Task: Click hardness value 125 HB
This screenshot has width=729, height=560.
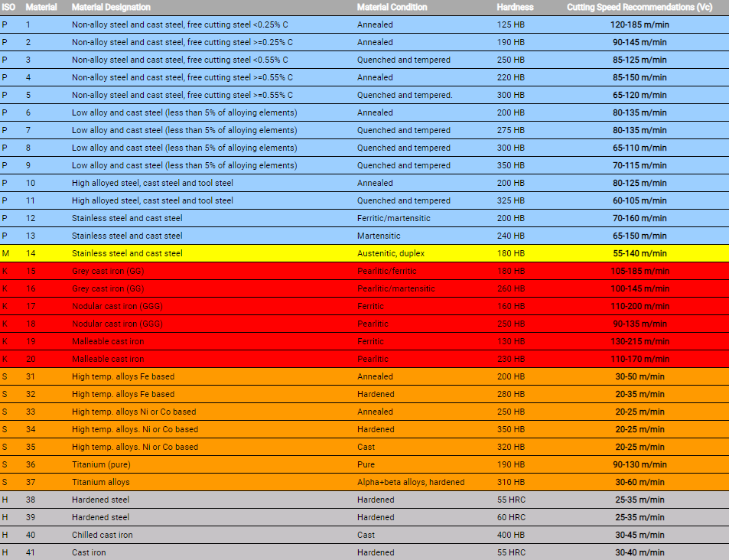Action: click(x=511, y=24)
